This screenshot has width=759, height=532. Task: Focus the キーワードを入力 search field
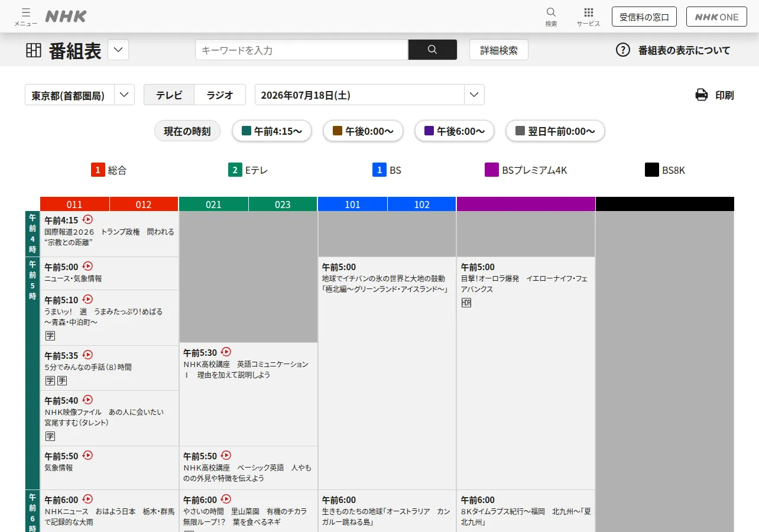301,50
